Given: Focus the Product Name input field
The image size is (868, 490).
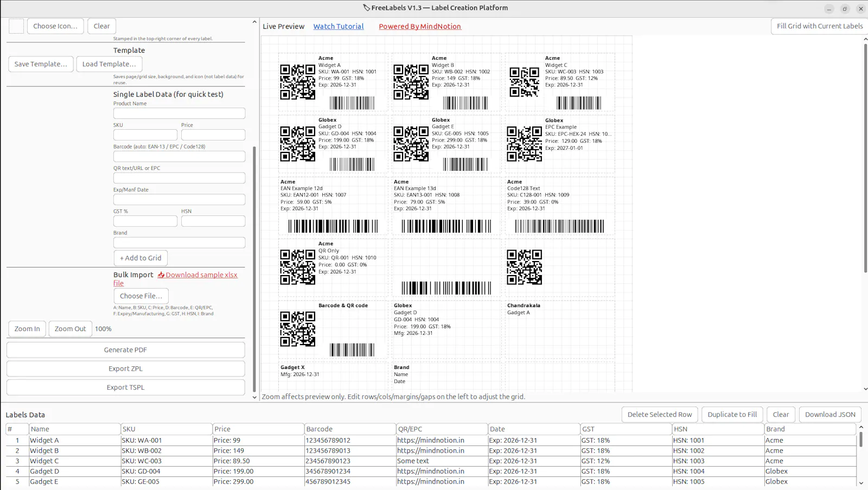Looking at the screenshot, I should (x=179, y=113).
